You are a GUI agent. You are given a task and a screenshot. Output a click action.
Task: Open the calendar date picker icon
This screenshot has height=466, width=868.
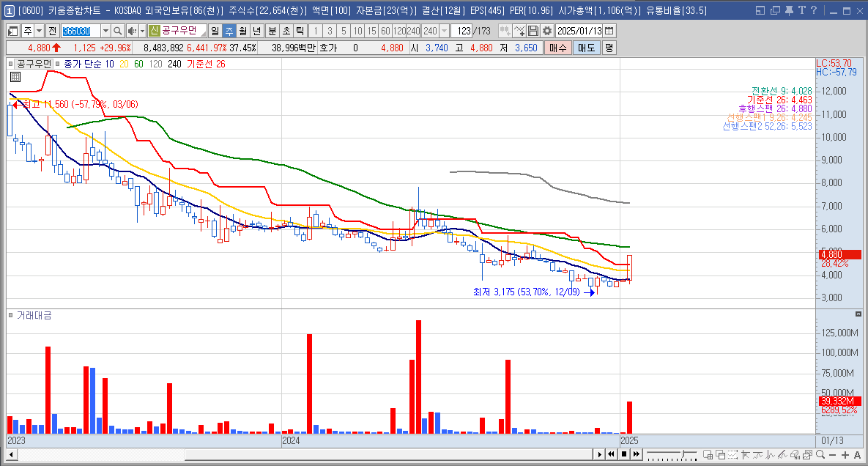pyautogui.click(x=609, y=31)
